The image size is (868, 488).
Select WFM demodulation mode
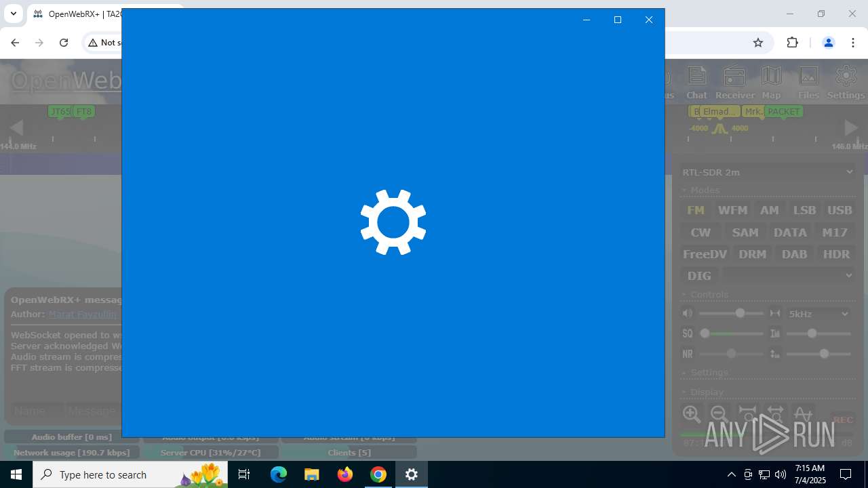click(732, 210)
